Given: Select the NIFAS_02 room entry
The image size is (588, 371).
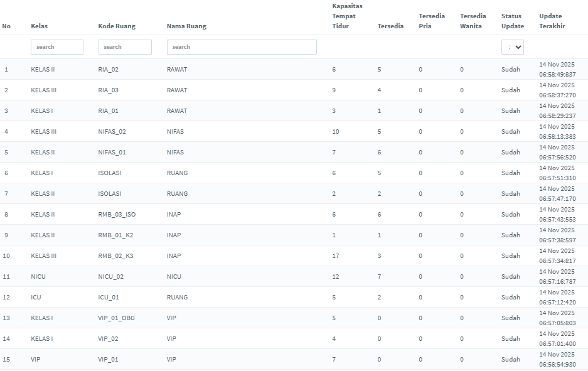Looking at the screenshot, I should coord(112,132).
